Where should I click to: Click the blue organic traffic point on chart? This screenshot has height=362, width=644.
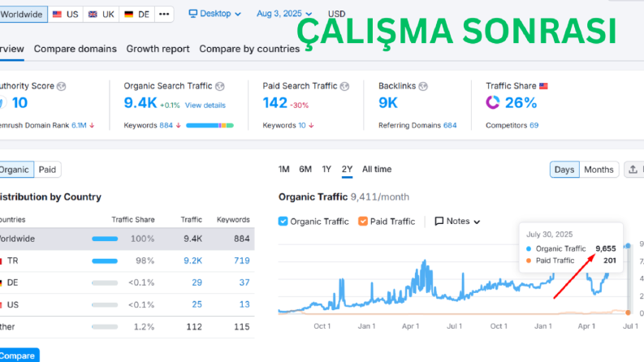pyautogui.click(x=628, y=246)
